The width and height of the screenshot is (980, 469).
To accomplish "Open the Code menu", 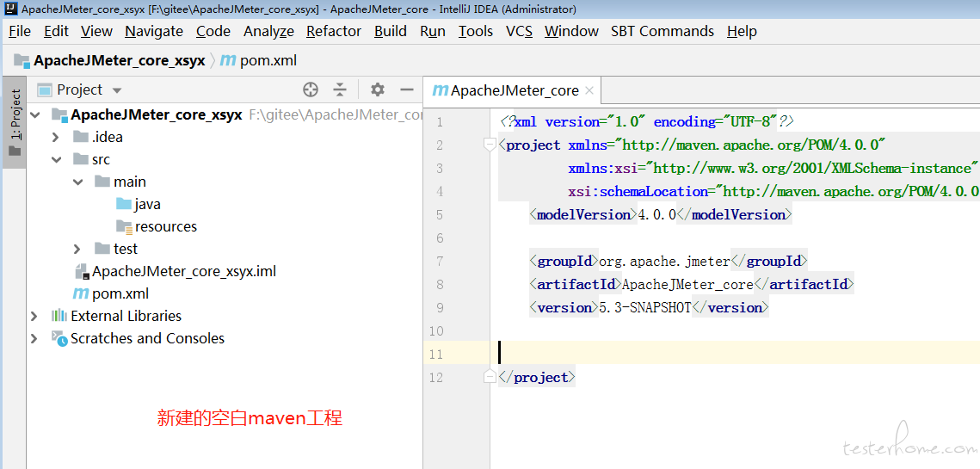I will (213, 31).
